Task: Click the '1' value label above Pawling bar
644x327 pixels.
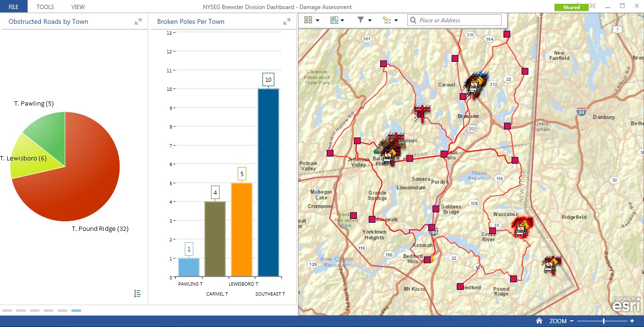Action: [x=189, y=249]
